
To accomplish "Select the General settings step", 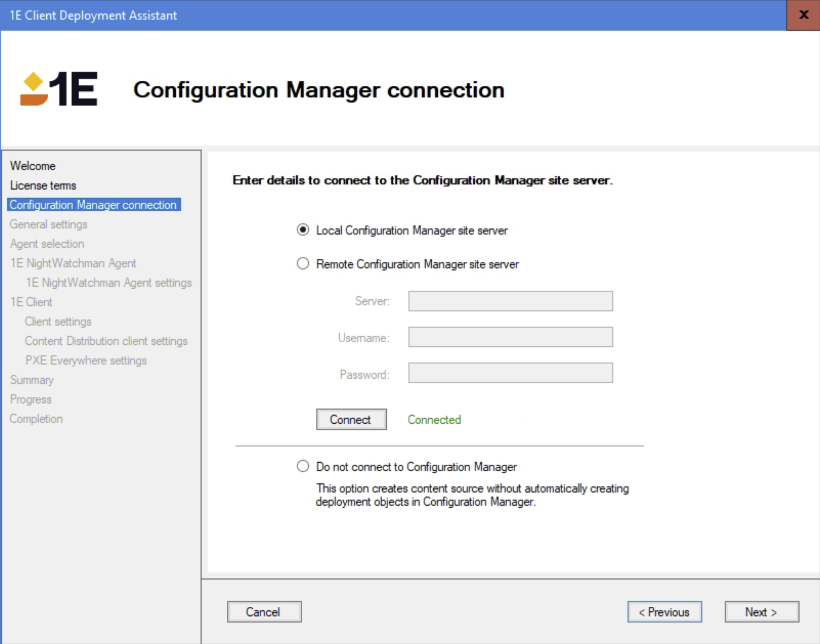I will pyautogui.click(x=48, y=224).
